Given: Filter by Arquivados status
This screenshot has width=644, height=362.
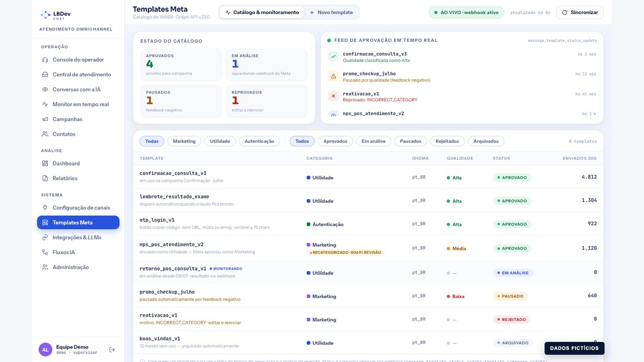Looking at the screenshot, I should point(486,141).
